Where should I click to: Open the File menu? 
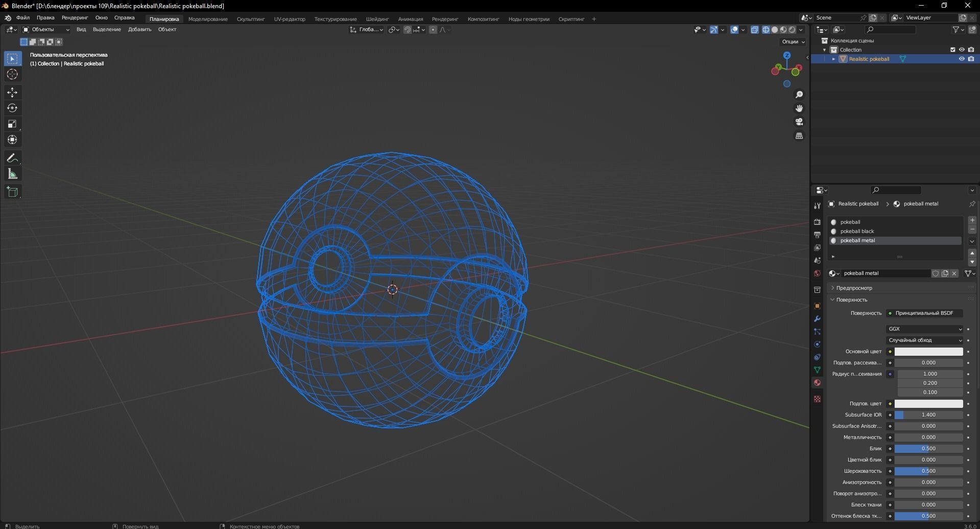[x=23, y=18]
